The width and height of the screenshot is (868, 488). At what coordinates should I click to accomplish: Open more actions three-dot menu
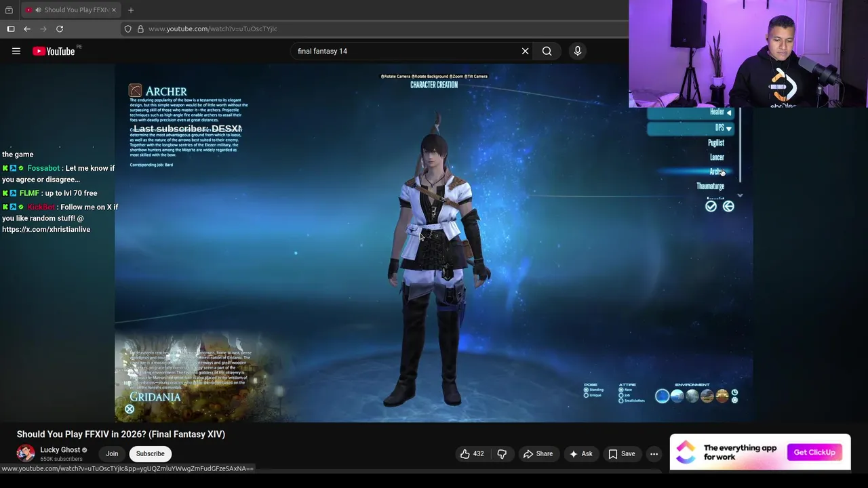click(654, 453)
